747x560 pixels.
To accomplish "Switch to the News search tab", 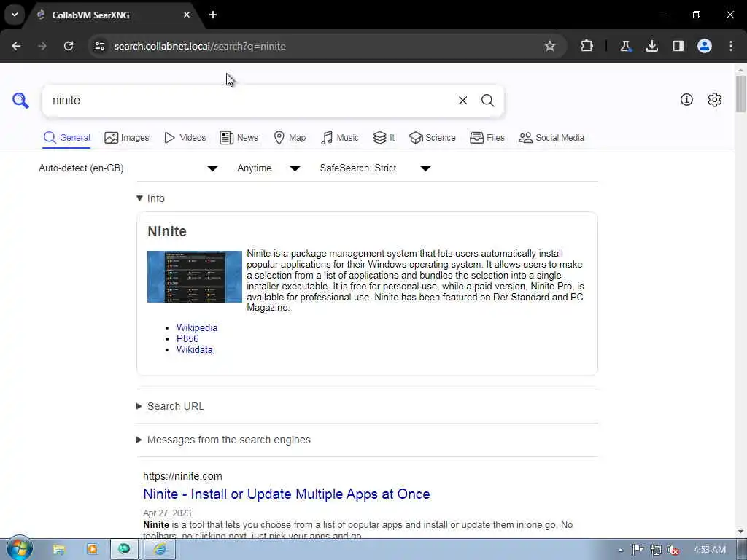I will (x=239, y=138).
